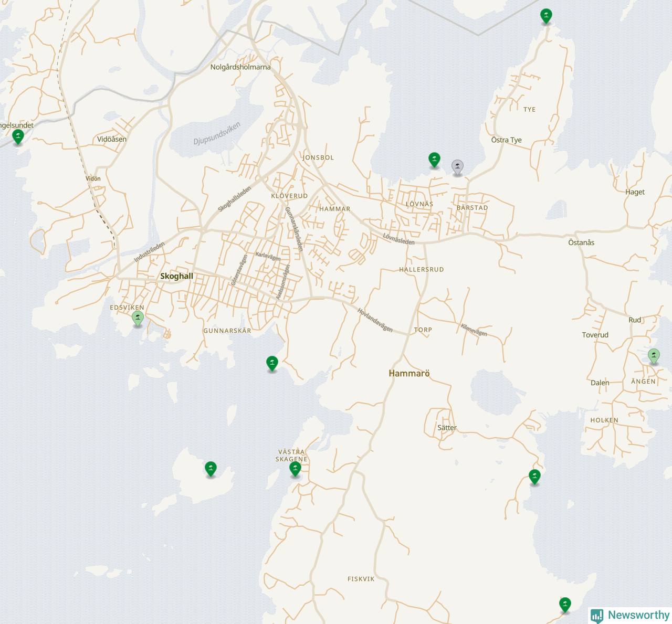The width and height of the screenshot is (672, 624).
Task: Click the gray beach marker near Bärstad
Action: click(458, 167)
